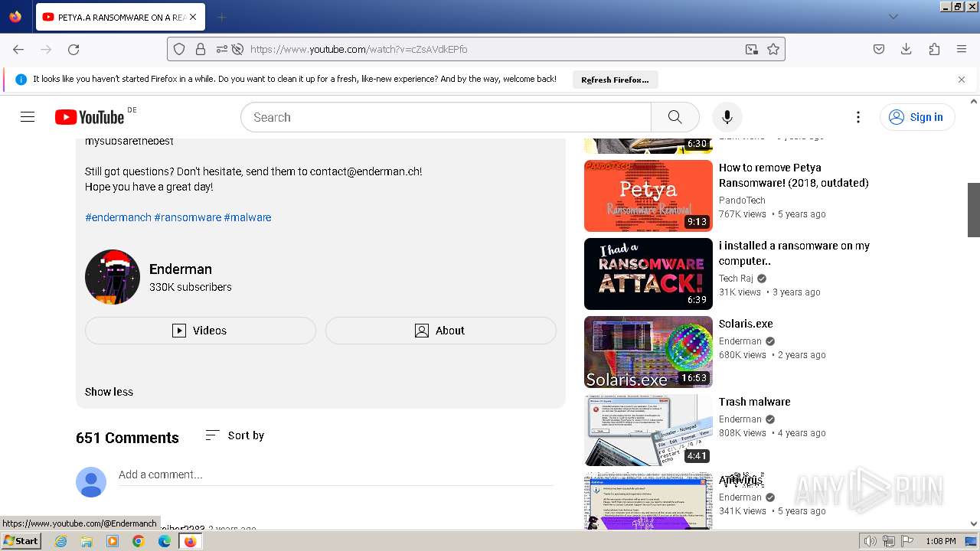
Task: Open the Windows Start button
Action: tap(21, 541)
